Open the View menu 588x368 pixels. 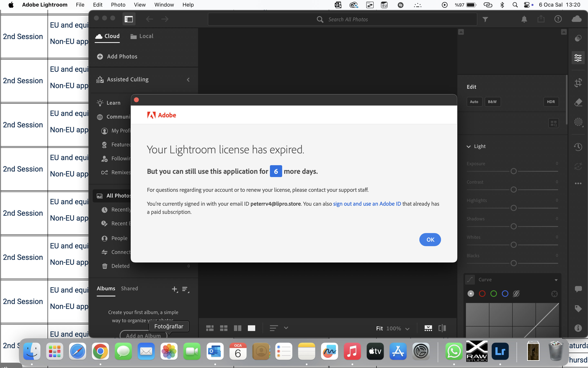coord(140,5)
